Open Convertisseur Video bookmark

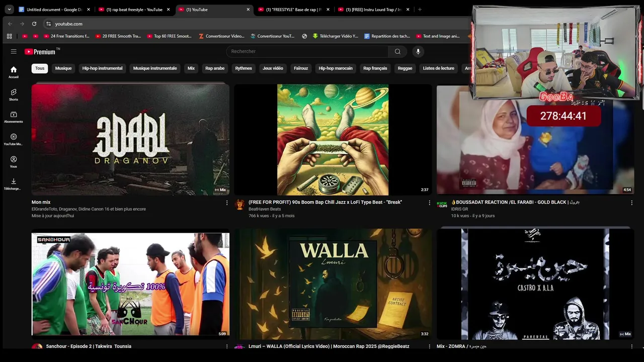point(221,36)
